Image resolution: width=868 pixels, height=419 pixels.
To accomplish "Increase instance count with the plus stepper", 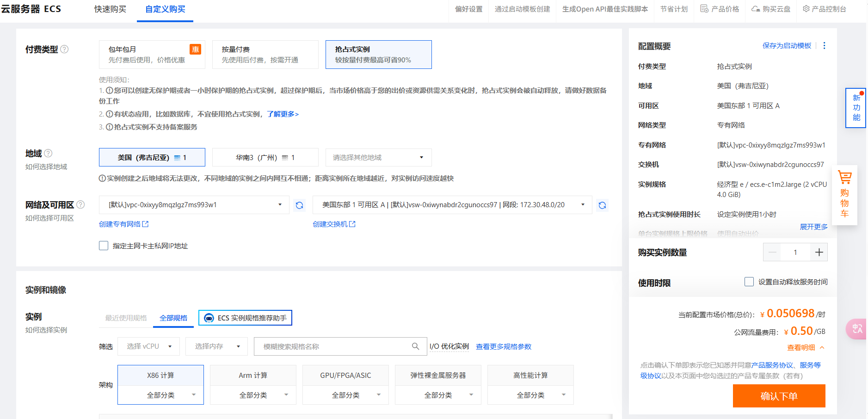I will point(819,252).
